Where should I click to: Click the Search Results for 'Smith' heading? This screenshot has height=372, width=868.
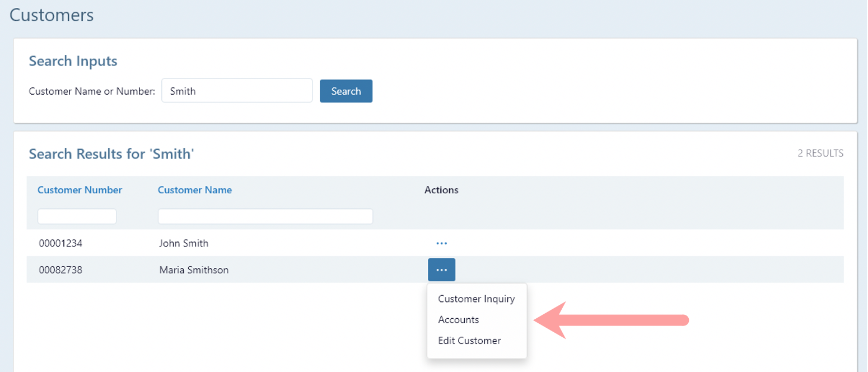click(111, 154)
